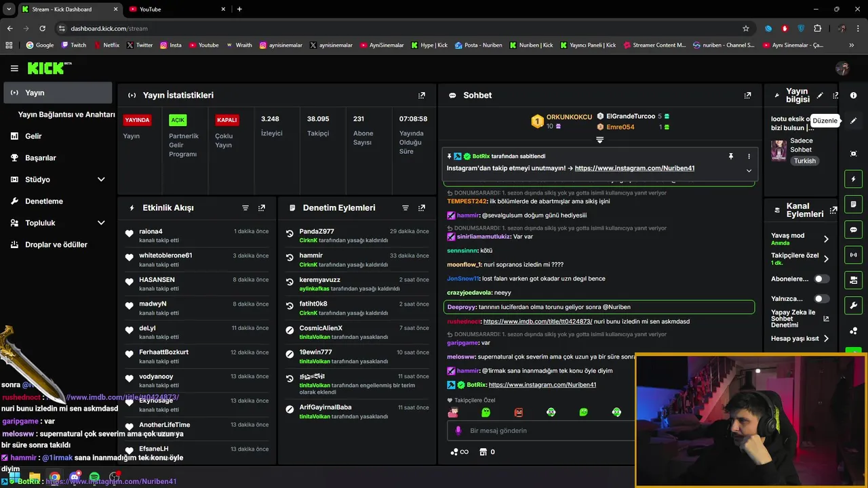Toggle the chat bubble widget in right toolbar

coord(854,230)
